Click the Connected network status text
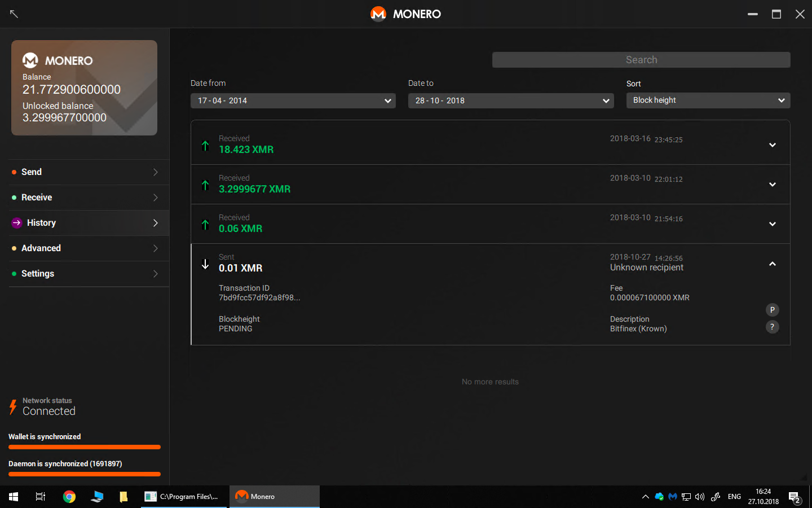The width and height of the screenshot is (812, 508). tap(49, 411)
